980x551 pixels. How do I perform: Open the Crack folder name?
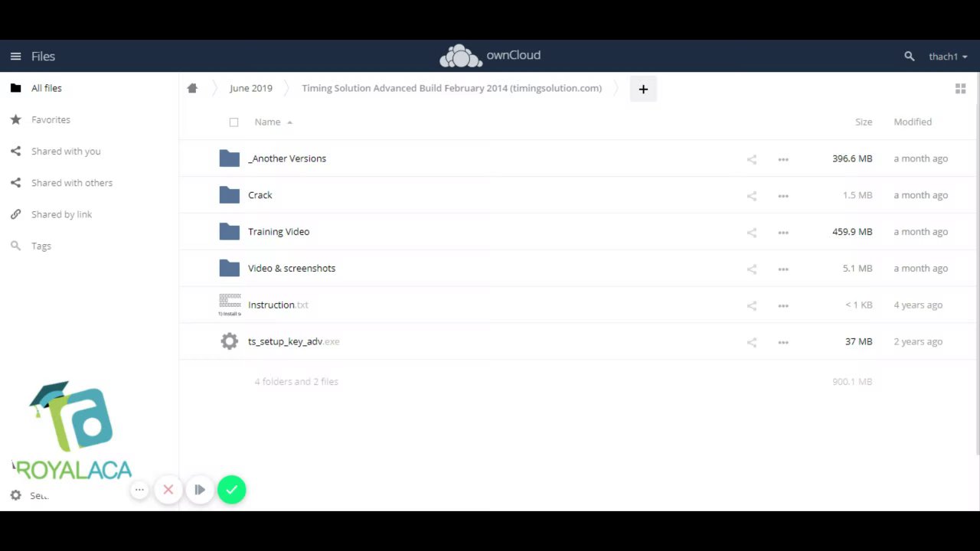coord(260,195)
